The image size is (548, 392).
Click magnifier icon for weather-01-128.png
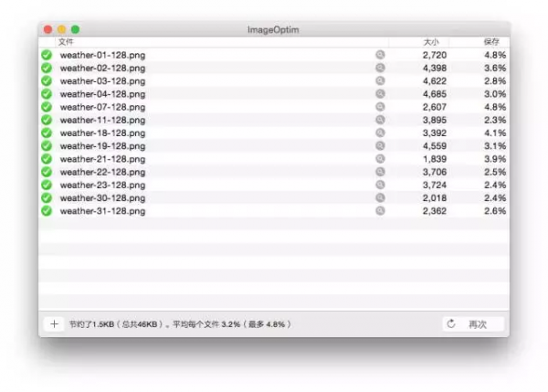point(380,55)
